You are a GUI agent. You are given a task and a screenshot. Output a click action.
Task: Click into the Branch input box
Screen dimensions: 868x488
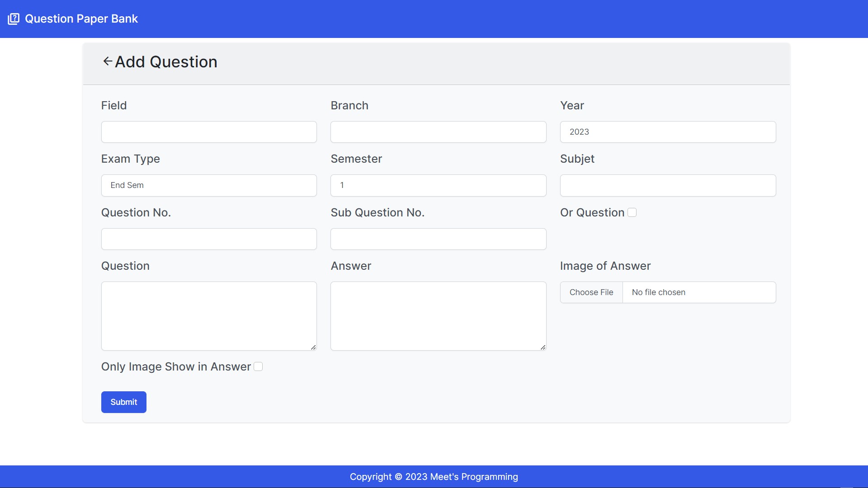438,132
